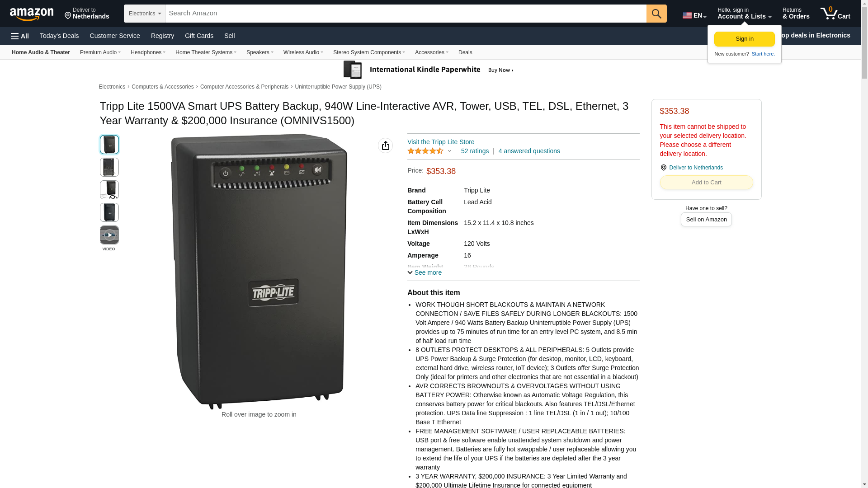Open the All hamburger menu
The height and width of the screenshot is (488, 868).
coord(20,36)
